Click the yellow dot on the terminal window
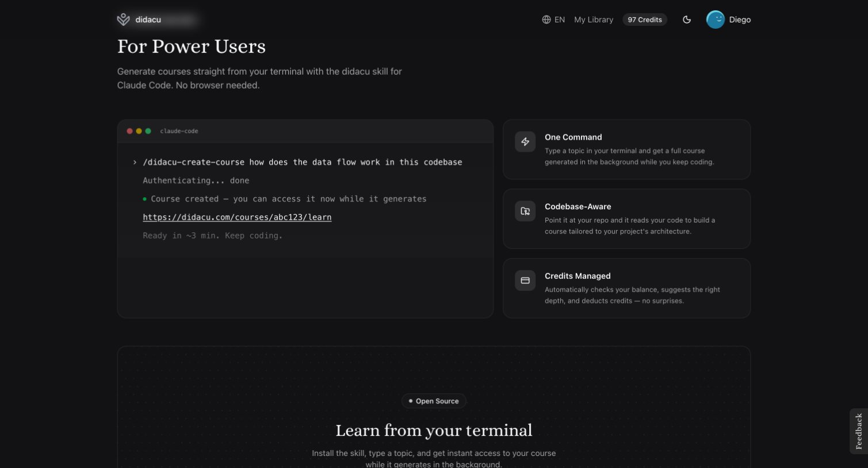 coord(139,131)
